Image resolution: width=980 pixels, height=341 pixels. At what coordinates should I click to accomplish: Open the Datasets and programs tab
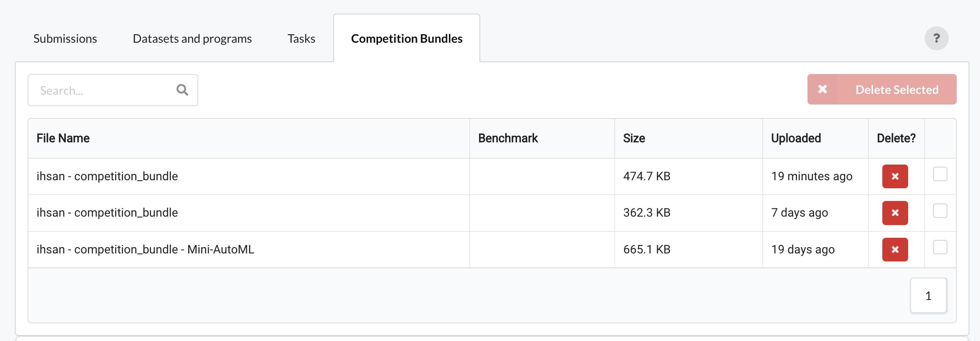coord(192,38)
